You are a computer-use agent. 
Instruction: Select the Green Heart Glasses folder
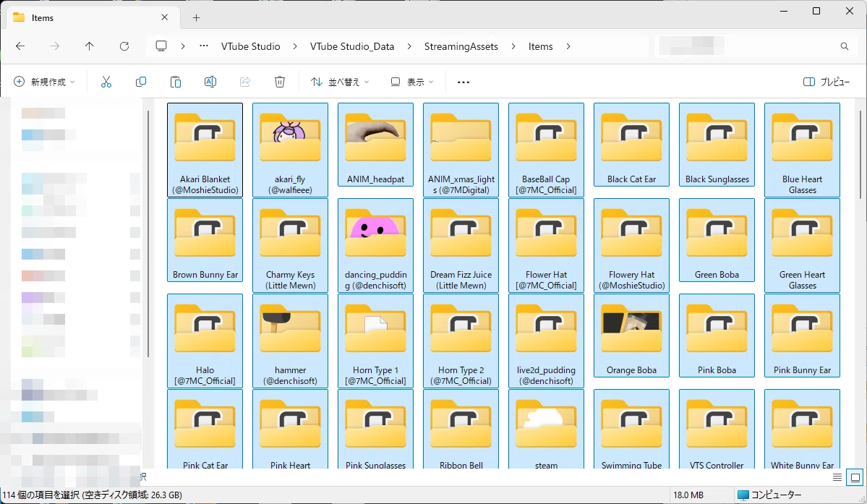803,245
